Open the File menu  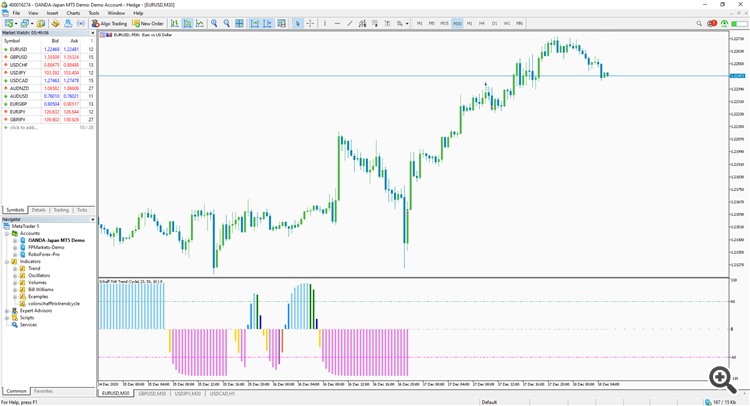point(16,13)
